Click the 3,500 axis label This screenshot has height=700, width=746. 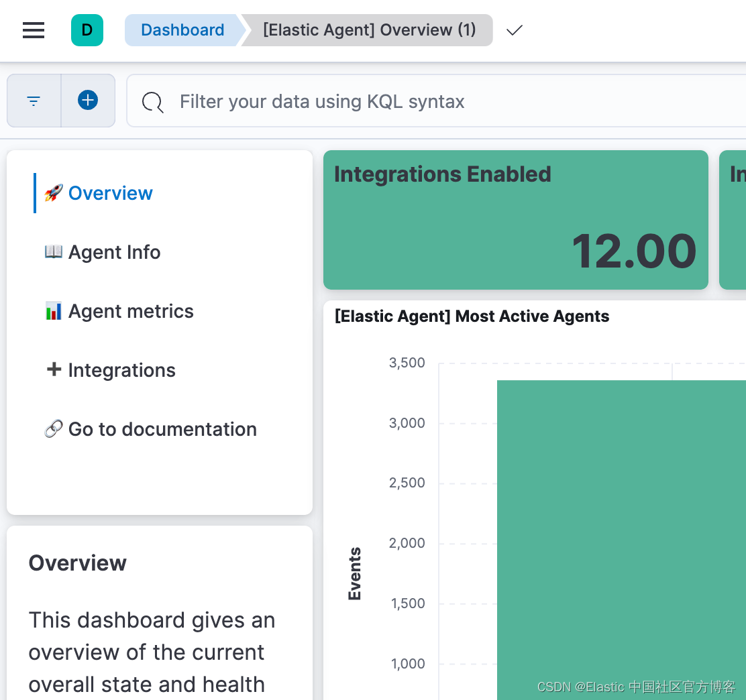[407, 363]
